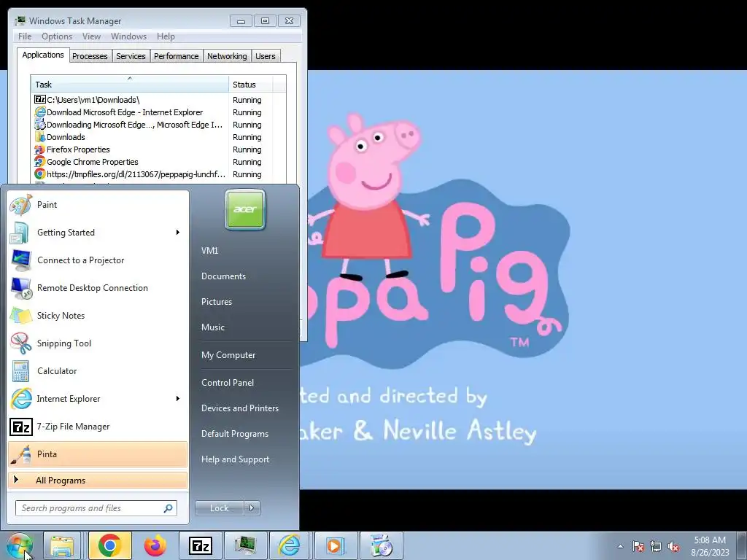Launch Sticky Notes
Image resolution: width=747 pixels, height=560 pixels.
[98, 315]
